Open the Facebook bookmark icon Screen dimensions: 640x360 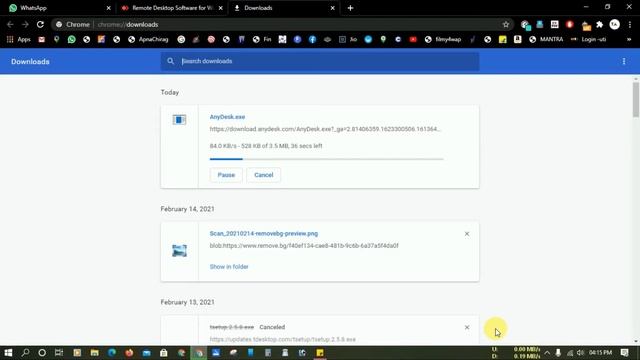pyautogui.click(x=312, y=40)
